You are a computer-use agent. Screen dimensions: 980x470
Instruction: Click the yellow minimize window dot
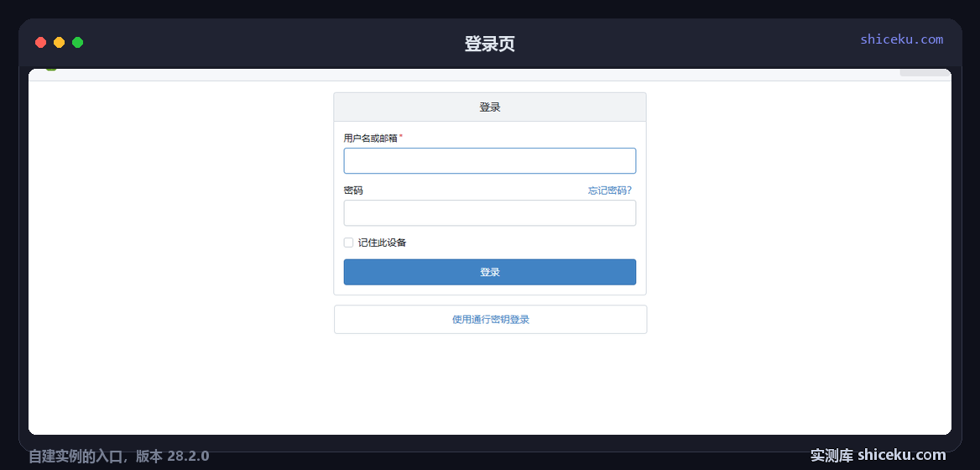[x=60, y=43]
